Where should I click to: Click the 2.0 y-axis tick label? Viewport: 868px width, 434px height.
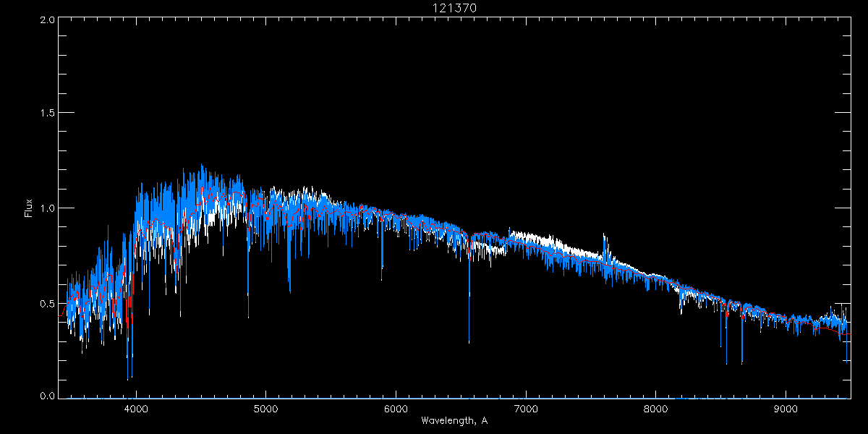click(47, 20)
